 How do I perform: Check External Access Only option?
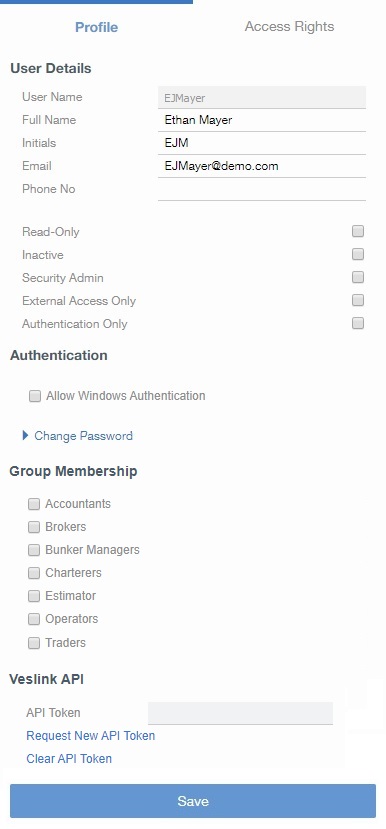358,300
